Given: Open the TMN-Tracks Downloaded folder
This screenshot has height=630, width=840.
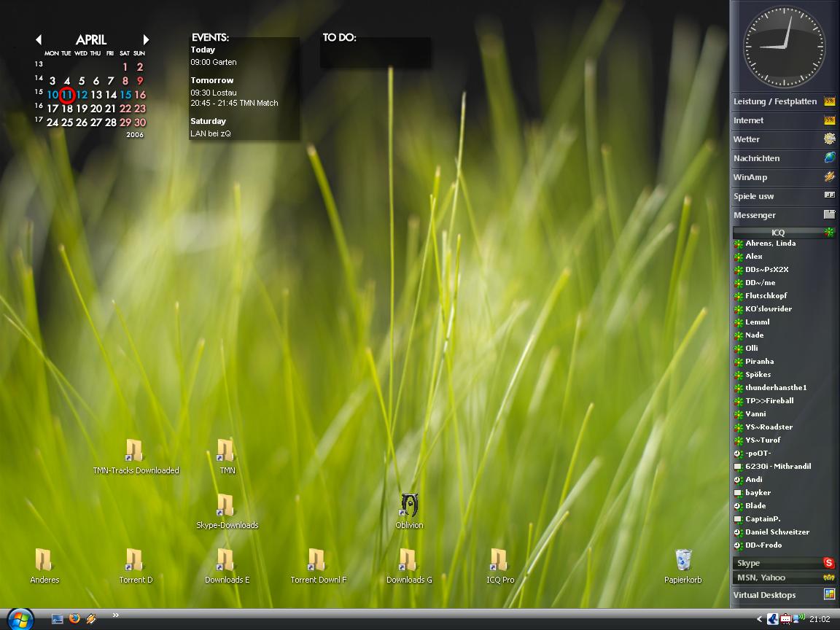Looking at the screenshot, I should coord(135,451).
